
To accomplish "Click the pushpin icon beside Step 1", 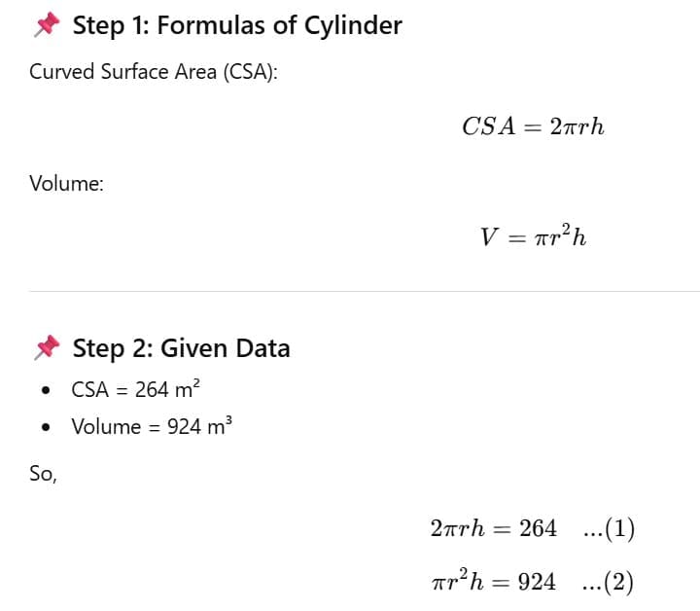I will pos(46,26).
